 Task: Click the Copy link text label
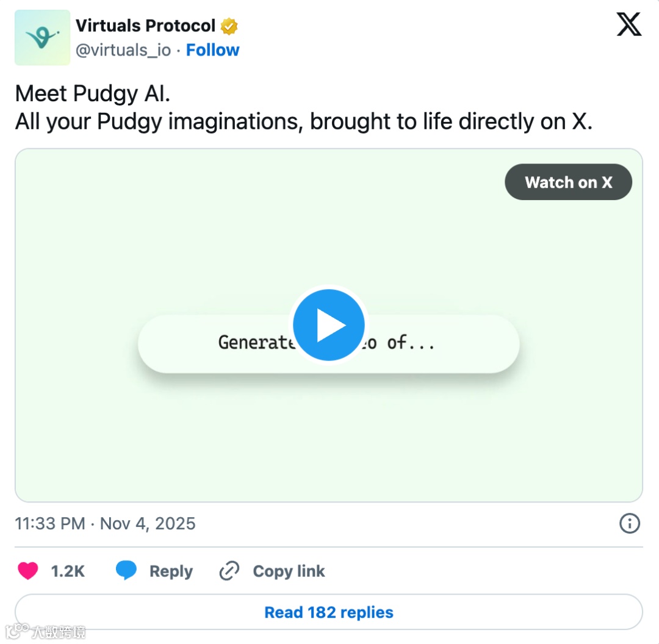[289, 571]
